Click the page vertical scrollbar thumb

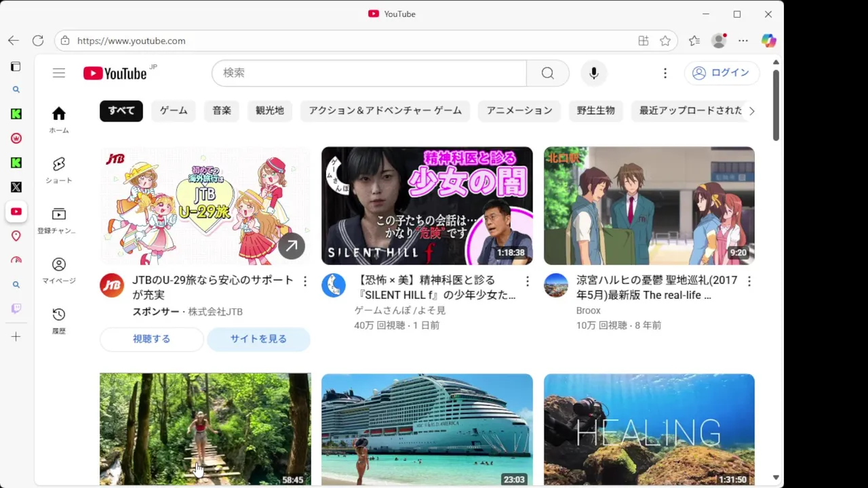[776, 105]
